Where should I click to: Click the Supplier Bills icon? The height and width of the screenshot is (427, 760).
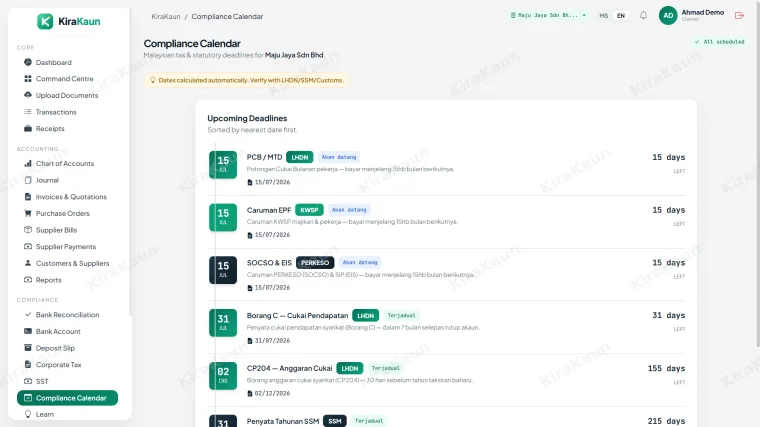(28, 230)
